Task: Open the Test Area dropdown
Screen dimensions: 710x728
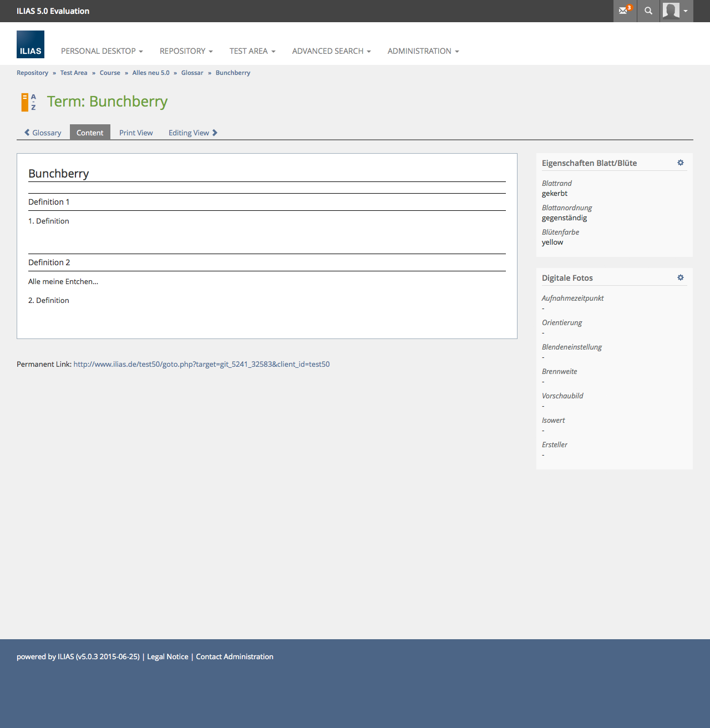Action: (252, 51)
